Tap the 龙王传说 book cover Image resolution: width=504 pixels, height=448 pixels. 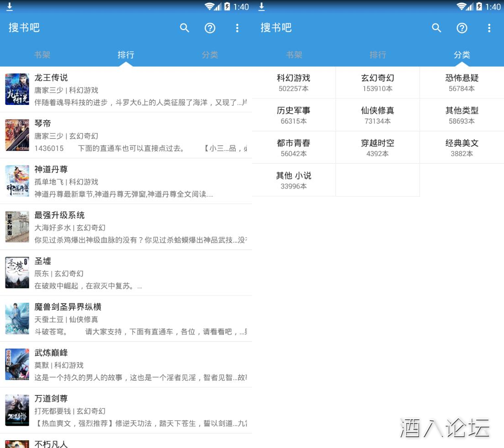coord(17,89)
